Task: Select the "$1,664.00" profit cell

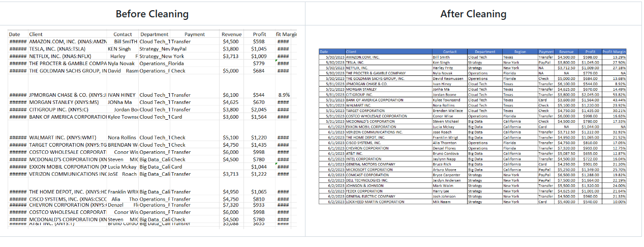Action: 590,180
